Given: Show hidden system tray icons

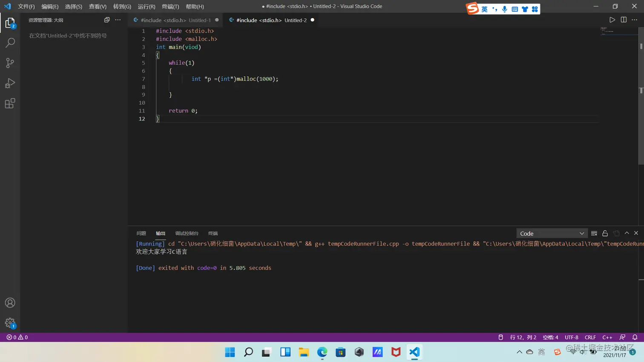Looking at the screenshot, I should click(519, 352).
